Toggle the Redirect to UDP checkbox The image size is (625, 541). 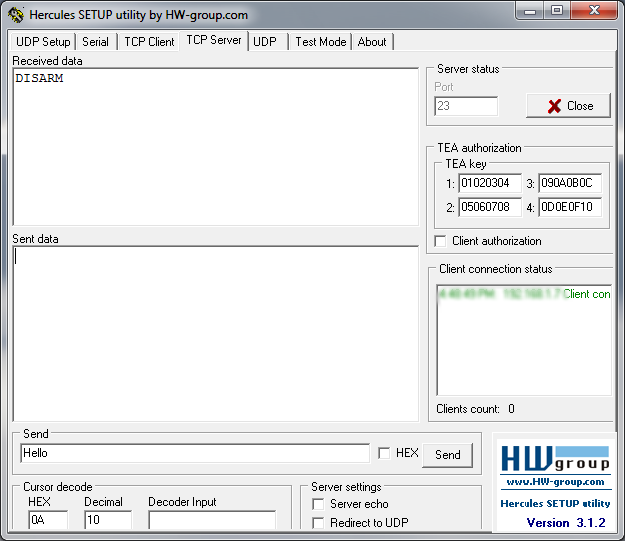[318, 523]
